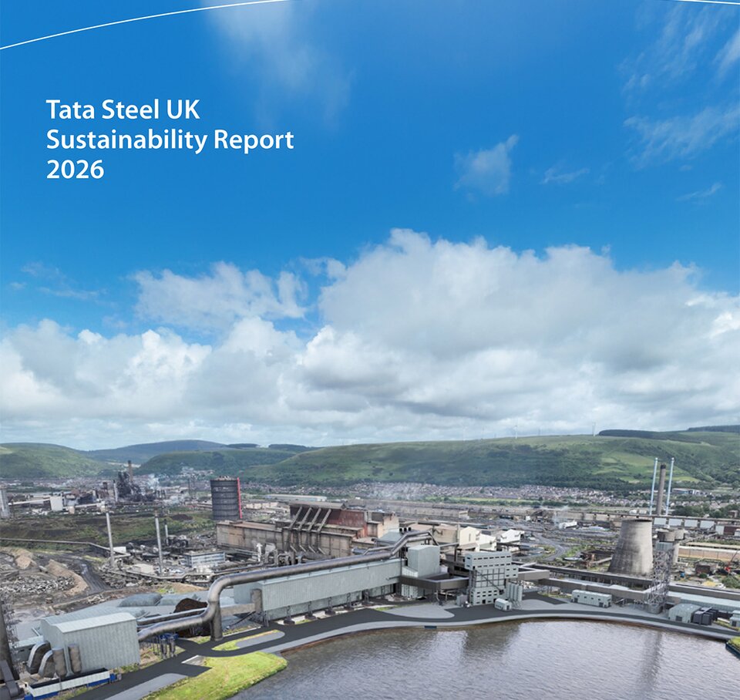Select the concrete cooling tower
The image size is (740, 700).
[x=632, y=546]
